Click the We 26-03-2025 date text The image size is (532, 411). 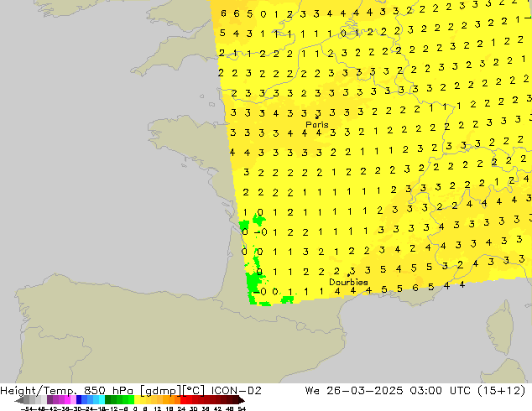pyautogui.click(x=354, y=391)
